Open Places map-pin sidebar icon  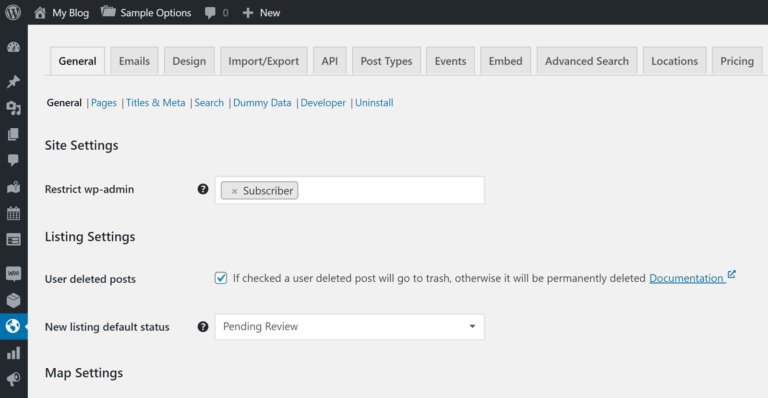point(13,187)
